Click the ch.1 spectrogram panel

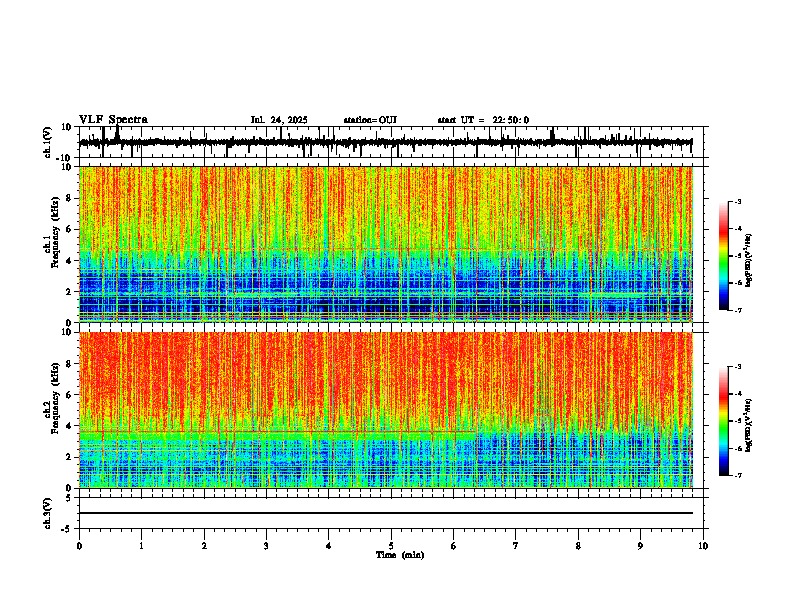(386, 244)
